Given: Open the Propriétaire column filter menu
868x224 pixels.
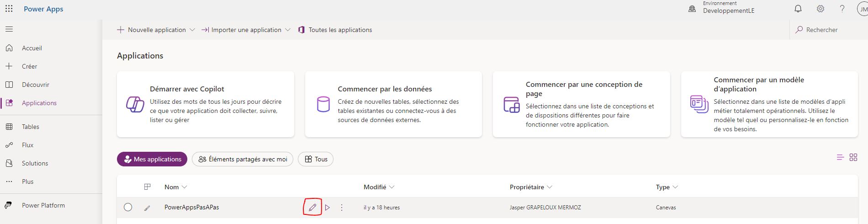Looking at the screenshot, I should 531,187.
